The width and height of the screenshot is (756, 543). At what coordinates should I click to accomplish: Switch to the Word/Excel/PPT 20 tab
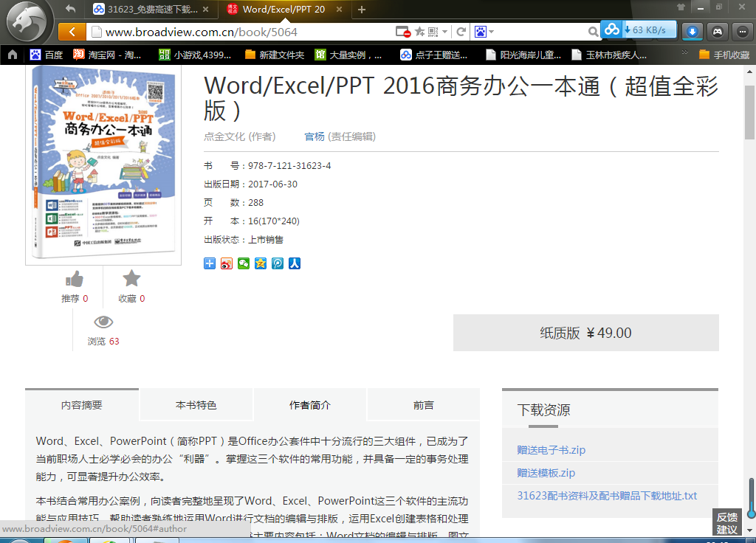click(x=283, y=9)
